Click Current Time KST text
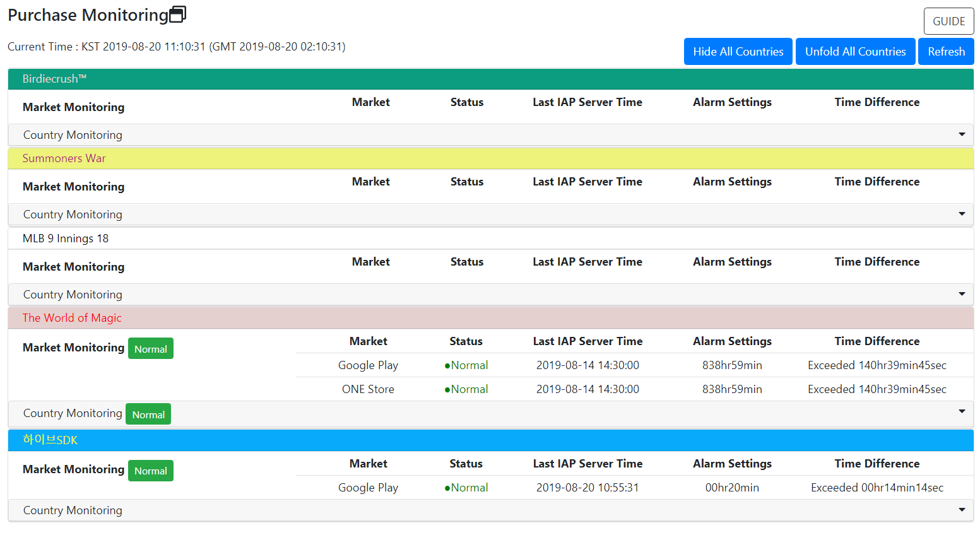Viewport: 980px width, 535px height. (x=176, y=47)
